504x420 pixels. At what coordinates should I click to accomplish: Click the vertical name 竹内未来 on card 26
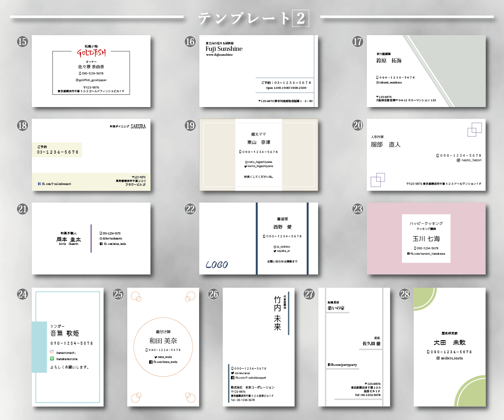pyautogui.click(x=277, y=313)
